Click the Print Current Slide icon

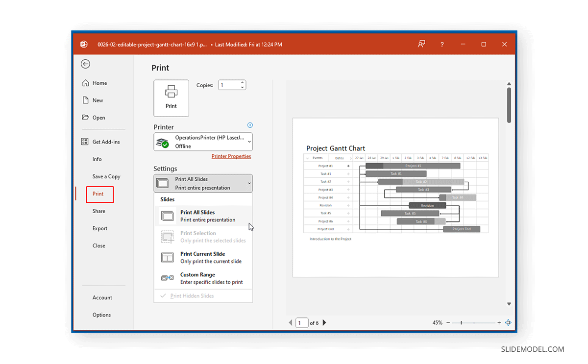point(168,257)
